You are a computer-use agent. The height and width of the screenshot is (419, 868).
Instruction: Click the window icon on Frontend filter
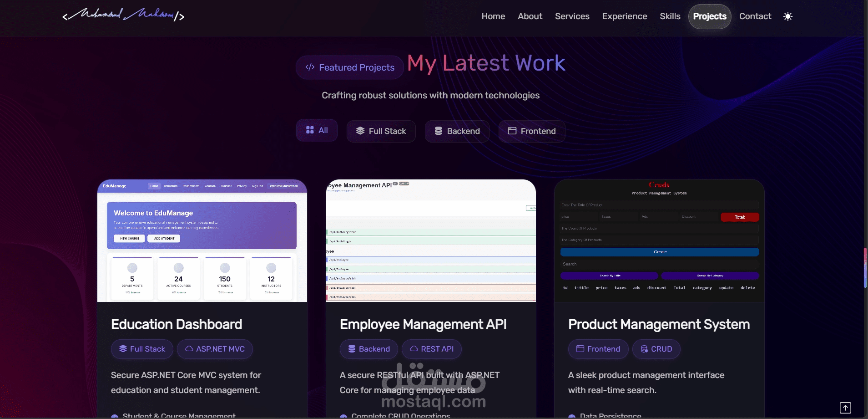(x=512, y=131)
